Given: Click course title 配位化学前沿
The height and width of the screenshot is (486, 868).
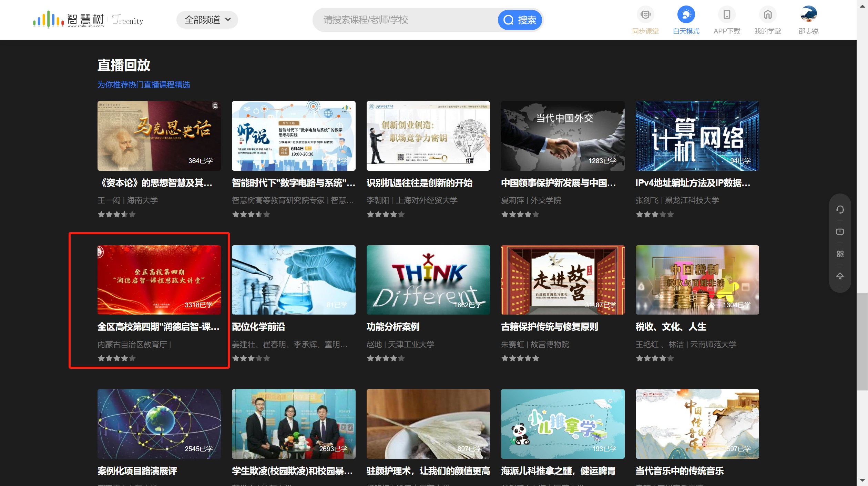Looking at the screenshot, I should pos(258,327).
